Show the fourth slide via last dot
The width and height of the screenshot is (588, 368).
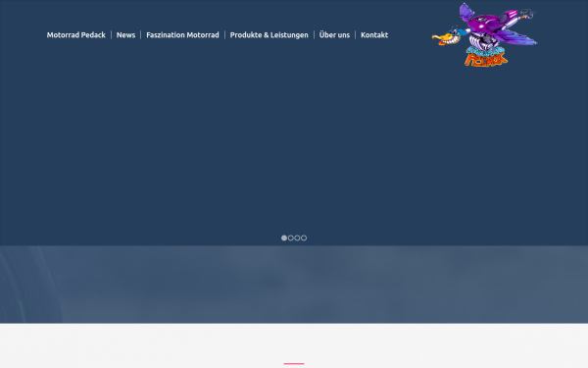point(304,238)
